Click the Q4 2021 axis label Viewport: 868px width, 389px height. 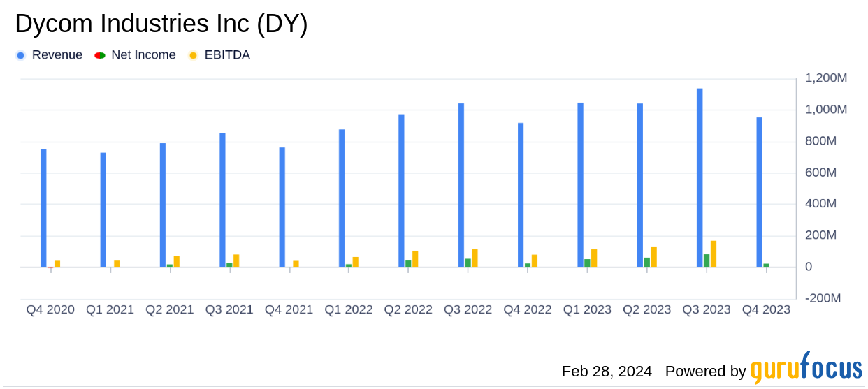289,309
